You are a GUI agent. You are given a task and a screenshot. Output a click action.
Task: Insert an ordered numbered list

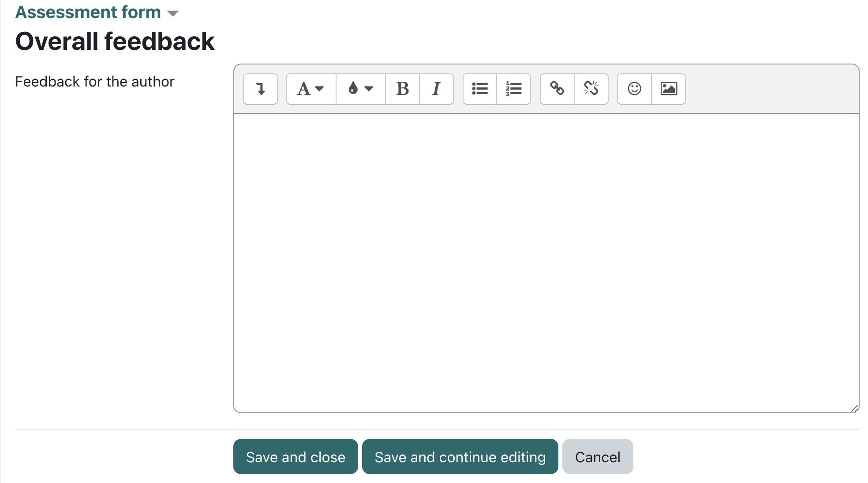pyautogui.click(x=513, y=89)
